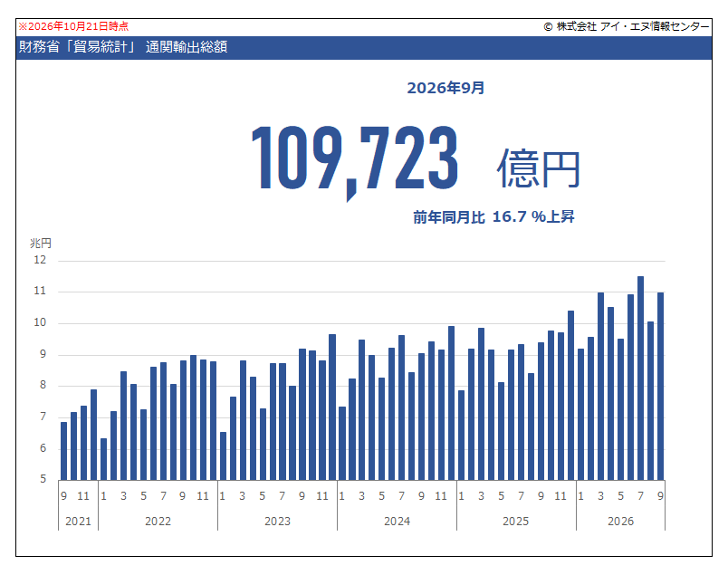
Task: Click the axis unit label "兆円"
Action: tap(41, 243)
